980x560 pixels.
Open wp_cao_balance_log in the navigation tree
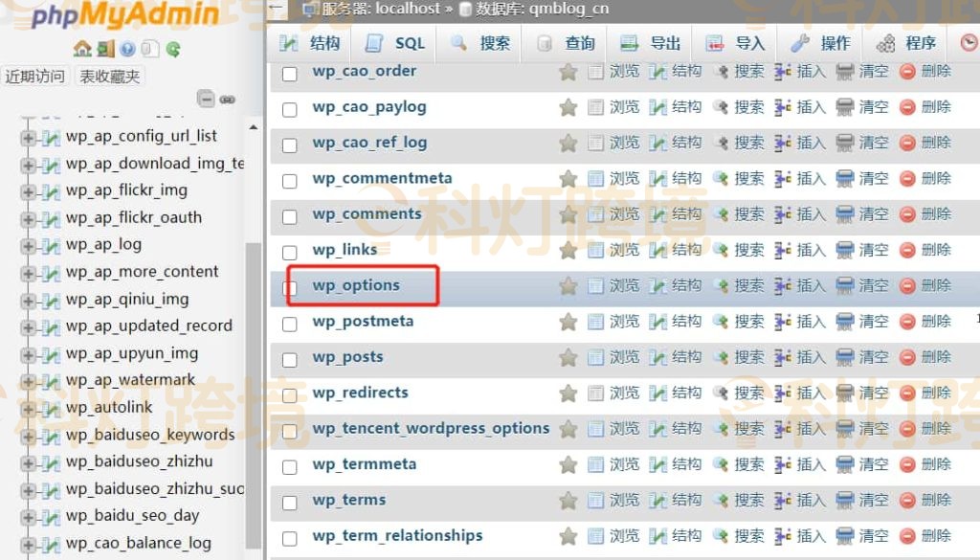coord(138,543)
